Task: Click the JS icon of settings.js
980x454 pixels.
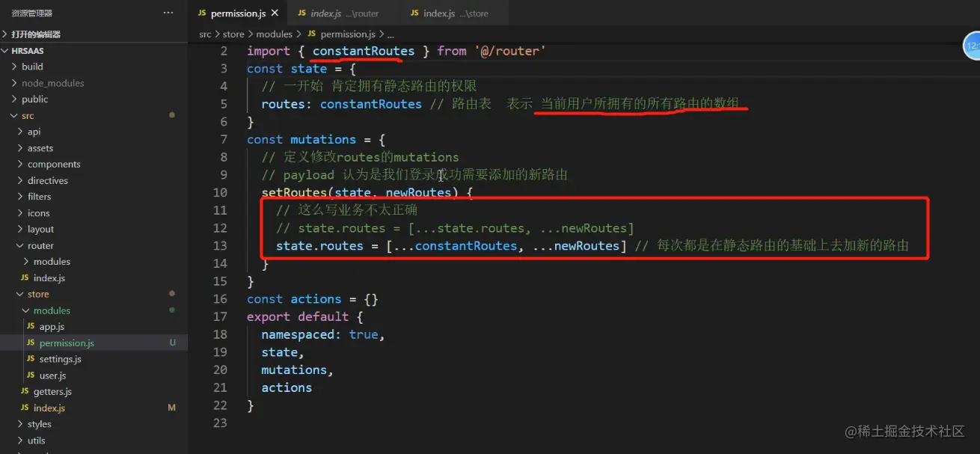Action: pos(31,360)
